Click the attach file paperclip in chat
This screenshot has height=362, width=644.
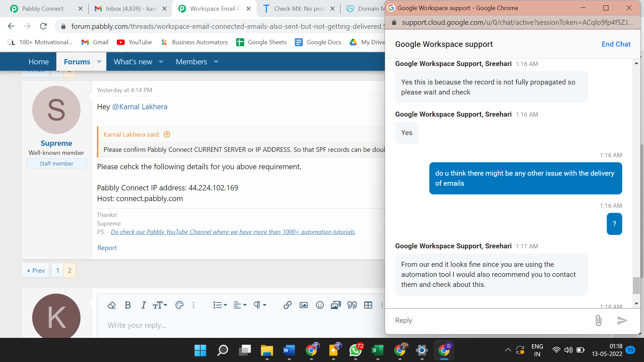[x=598, y=320]
